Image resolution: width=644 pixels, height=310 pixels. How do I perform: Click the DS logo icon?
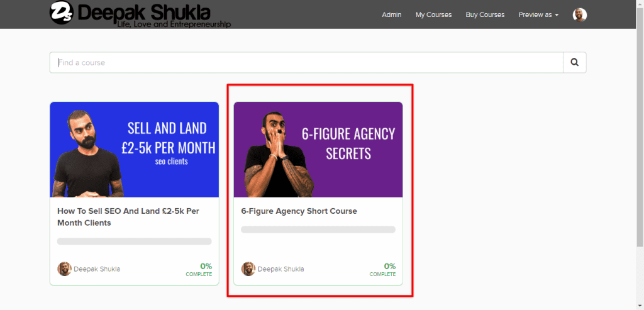pos(61,13)
